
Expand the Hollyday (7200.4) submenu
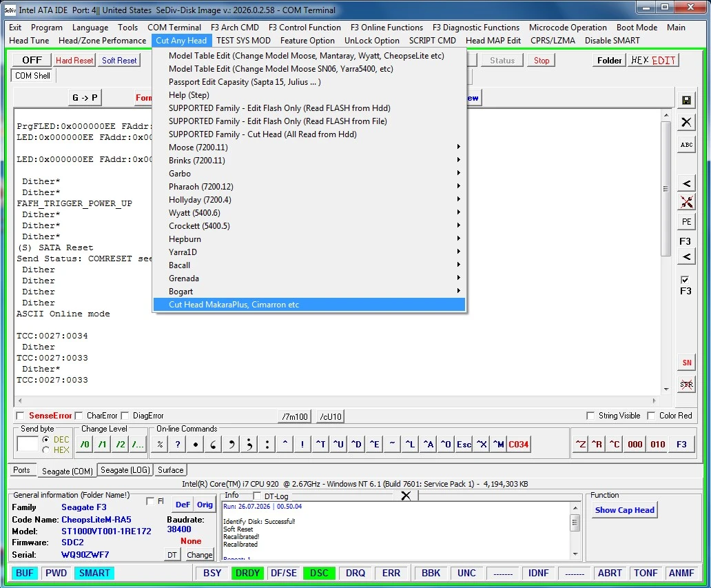pyautogui.click(x=309, y=200)
